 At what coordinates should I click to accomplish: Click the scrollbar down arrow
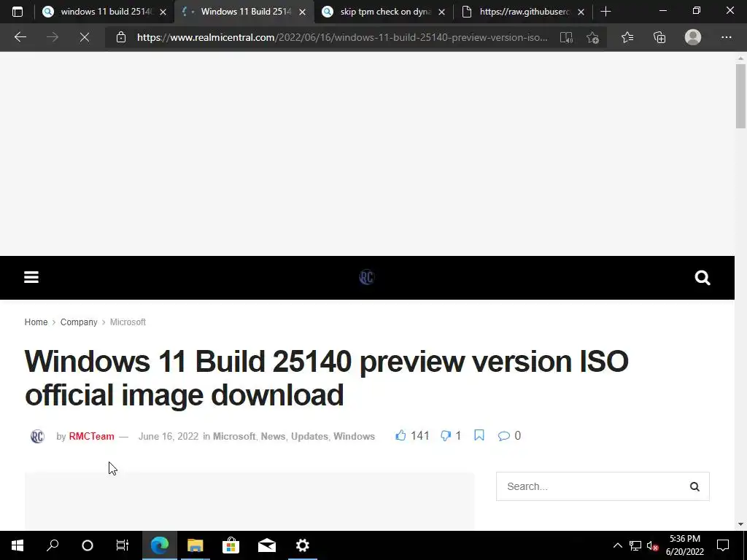click(x=740, y=524)
